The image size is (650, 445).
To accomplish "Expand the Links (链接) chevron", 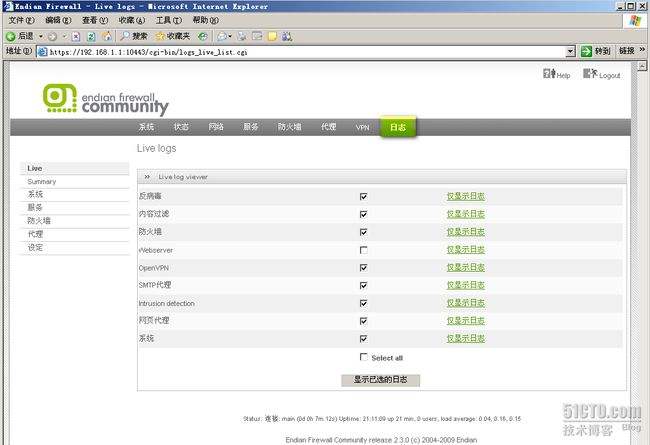I will pyautogui.click(x=642, y=50).
